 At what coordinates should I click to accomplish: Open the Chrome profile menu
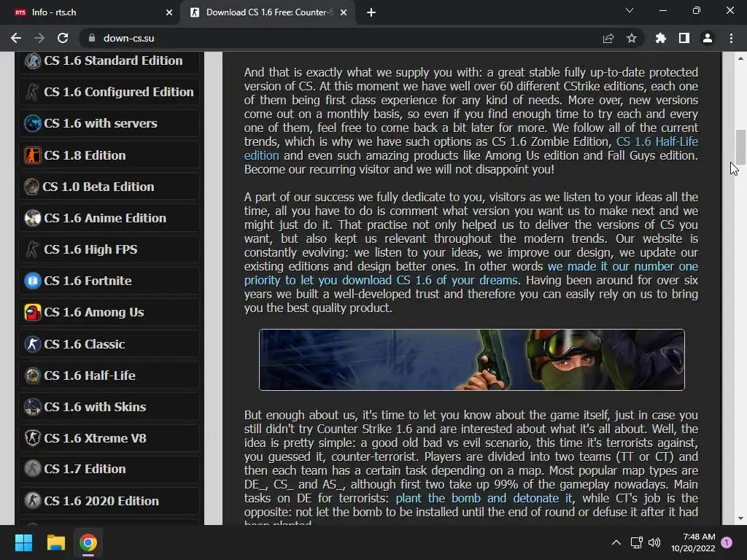pyautogui.click(x=708, y=38)
